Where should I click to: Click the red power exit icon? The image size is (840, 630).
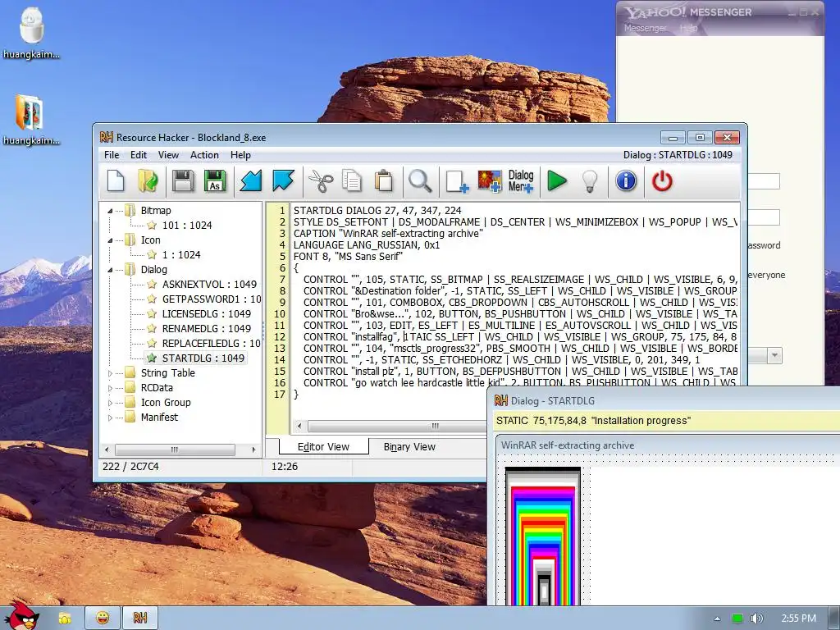pyautogui.click(x=662, y=181)
